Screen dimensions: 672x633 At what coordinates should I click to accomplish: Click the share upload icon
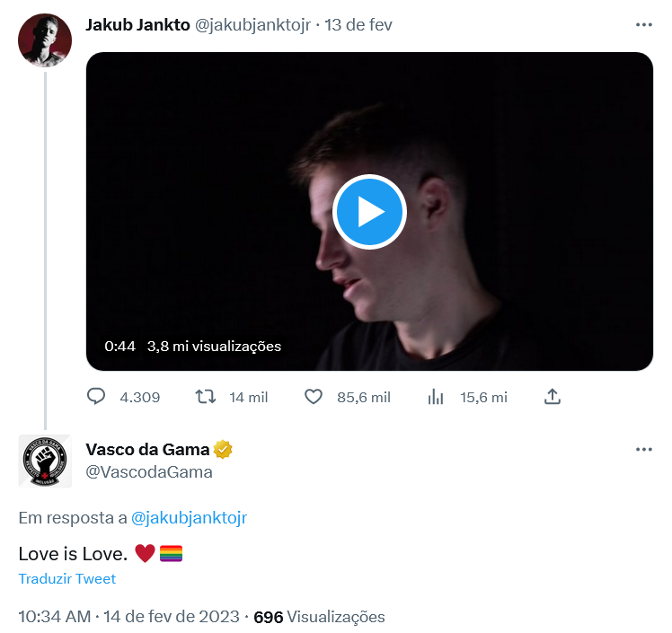(x=553, y=396)
